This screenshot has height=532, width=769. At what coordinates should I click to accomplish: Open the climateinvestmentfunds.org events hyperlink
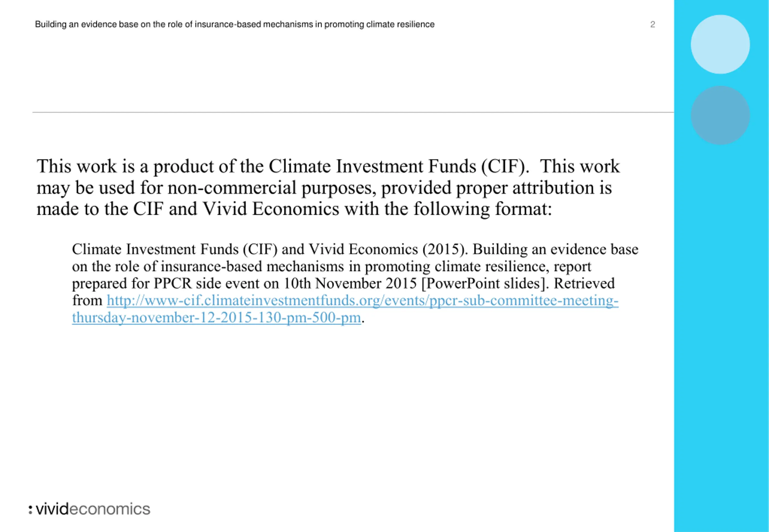pyautogui.click(x=363, y=300)
